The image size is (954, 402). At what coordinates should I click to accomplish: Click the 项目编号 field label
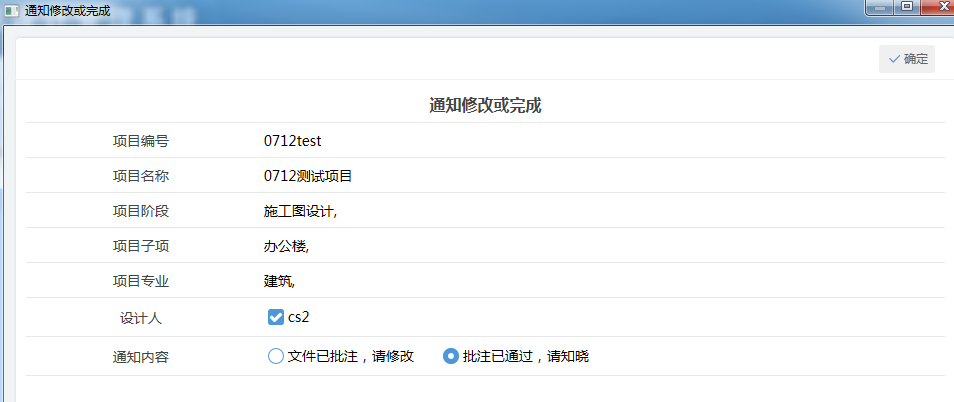pos(141,141)
